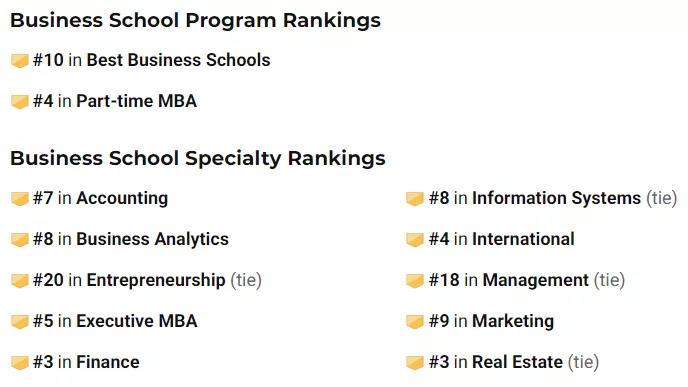Click the badge icon next to Part-time MBA

[20, 101]
